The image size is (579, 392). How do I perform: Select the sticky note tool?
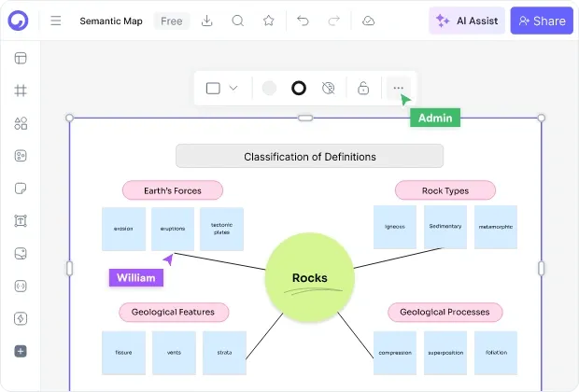point(21,189)
